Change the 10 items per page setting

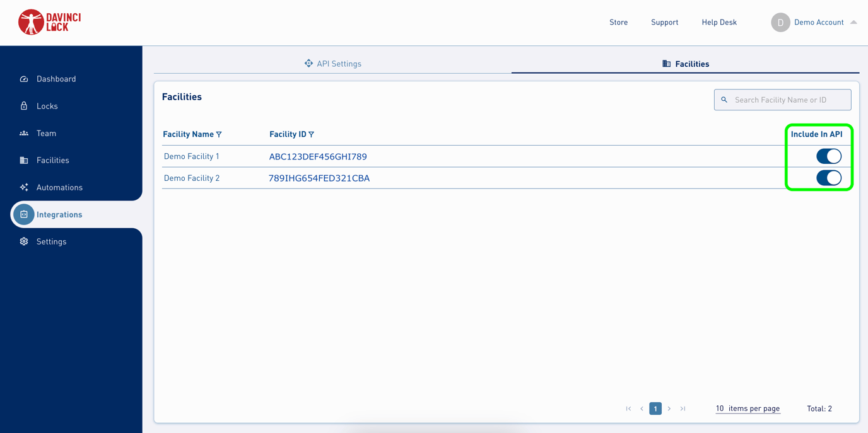tap(748, 408)
